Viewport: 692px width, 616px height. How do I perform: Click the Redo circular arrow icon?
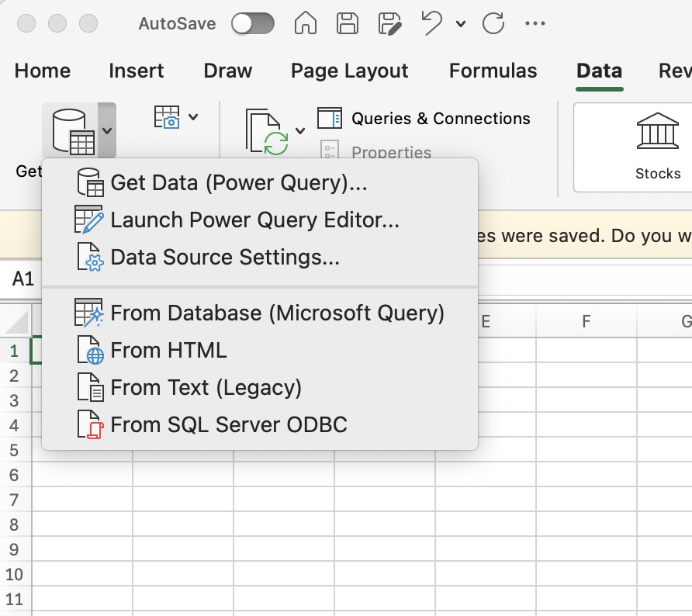pos(493,23)
